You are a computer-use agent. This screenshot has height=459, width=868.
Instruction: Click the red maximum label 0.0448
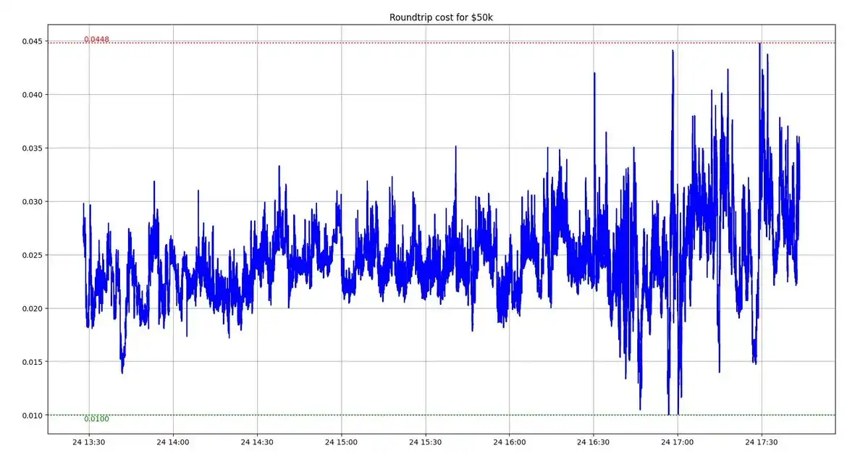point(96,39)
